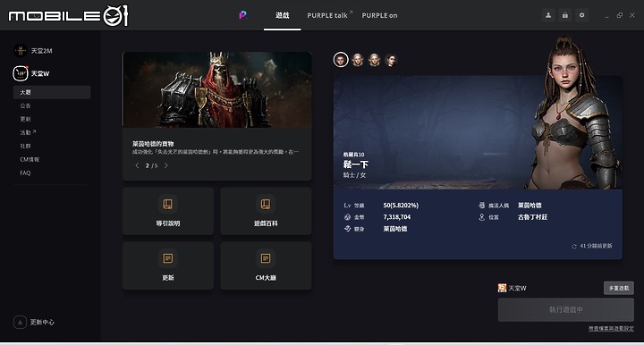Select the second character avatar
This screenshot has height=345, width=644.
click(358, 60)
